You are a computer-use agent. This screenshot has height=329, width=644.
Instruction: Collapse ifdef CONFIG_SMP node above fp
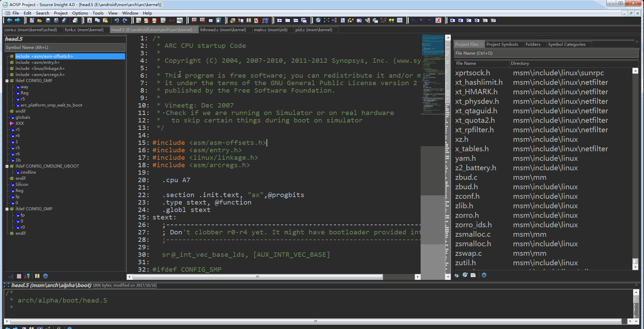tap(7, 209)
